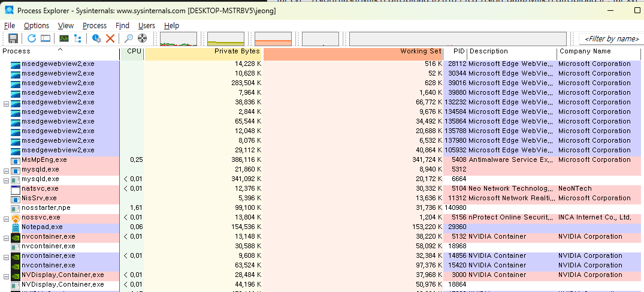Click the Find Window's Process crosshair icon
The width and height of the screenshot is (644, 292).
[x=142, y=38]
